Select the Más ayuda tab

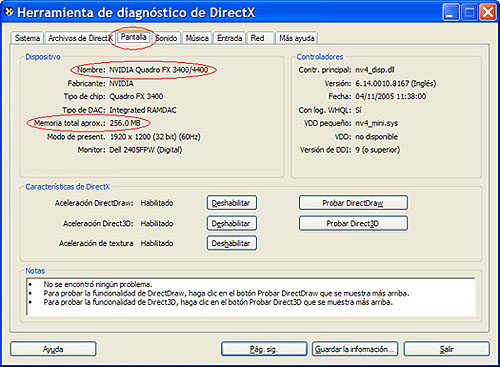pos(297,38)
